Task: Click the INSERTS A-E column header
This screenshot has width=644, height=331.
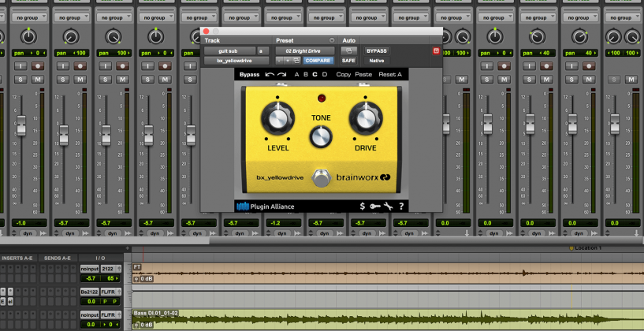Action: [x=19, y=258]
